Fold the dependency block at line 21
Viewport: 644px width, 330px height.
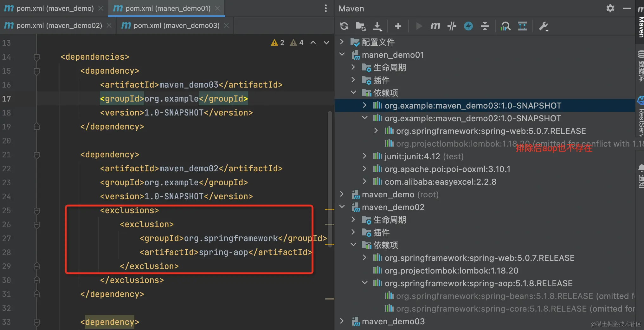[37, 155]
